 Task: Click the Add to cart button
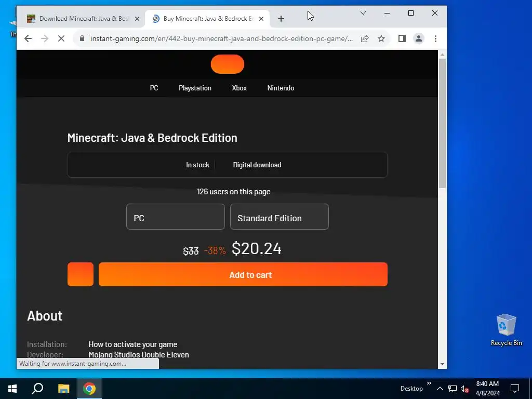pos(243,274)
